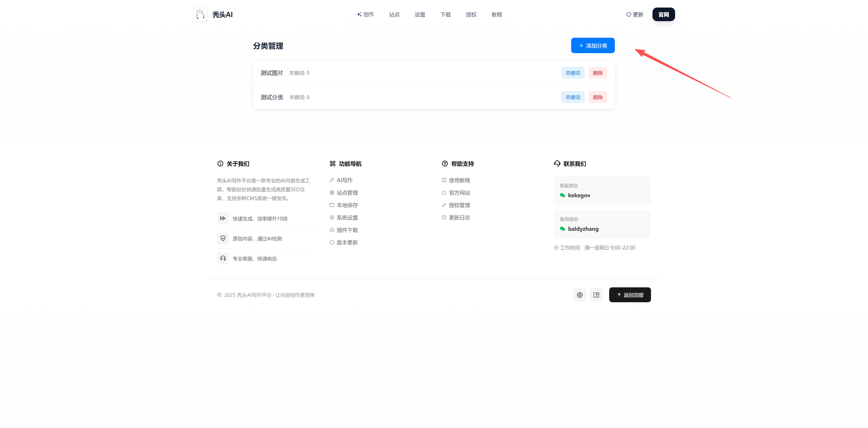The height and width of the screenshot is (428, 868).
Task: Open the 设置 navigation item
Action: 419,15
